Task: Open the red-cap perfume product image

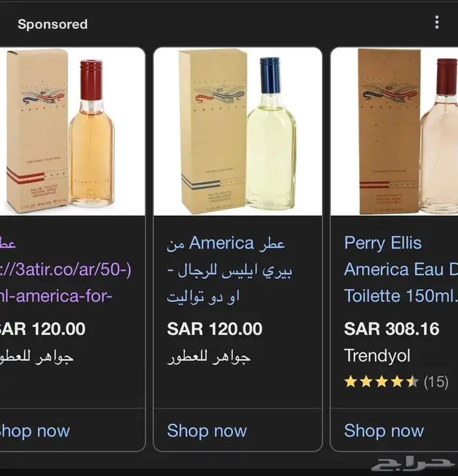Action: click(x=72, y=131)
